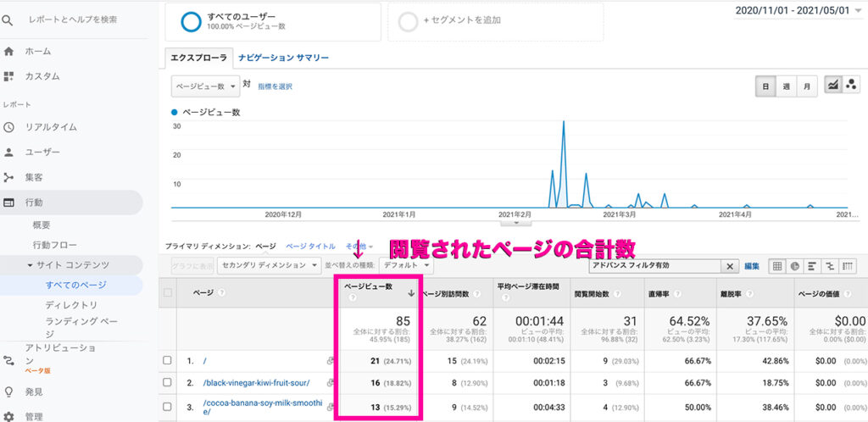Viewport: 868px width, 422px height.
Task: Click the blue ページビュー数 legend dot
Action: coord(175,112)
